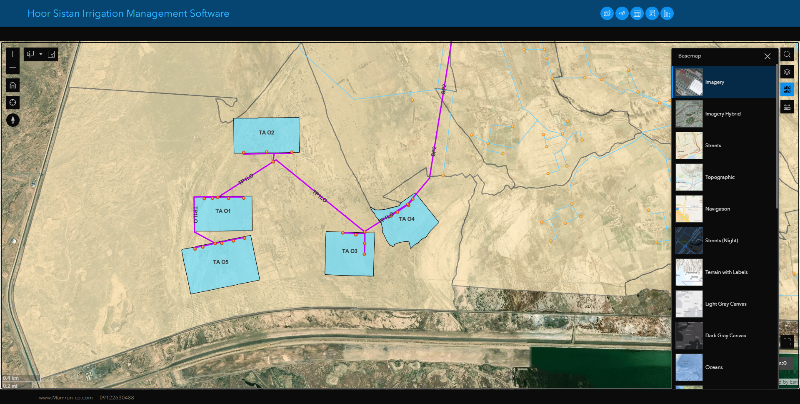Click the home default extent button
Viewport: 800px width, 404px height.
[13, 86]
